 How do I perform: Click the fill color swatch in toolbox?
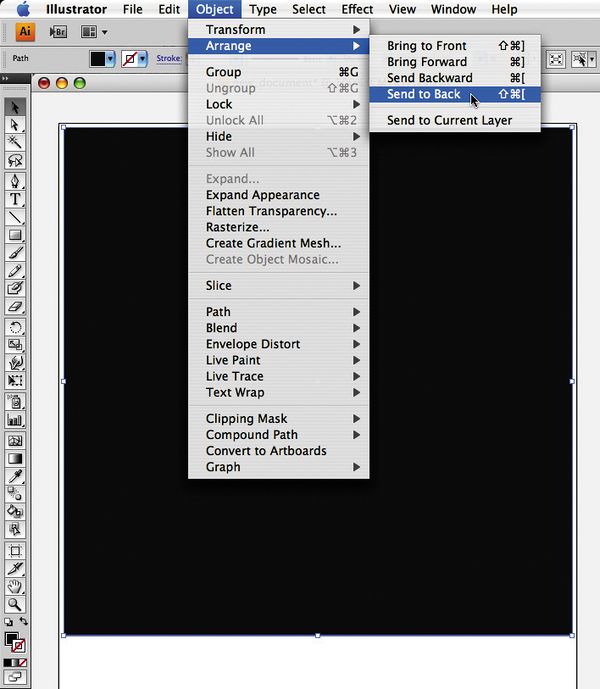(12, 638)
